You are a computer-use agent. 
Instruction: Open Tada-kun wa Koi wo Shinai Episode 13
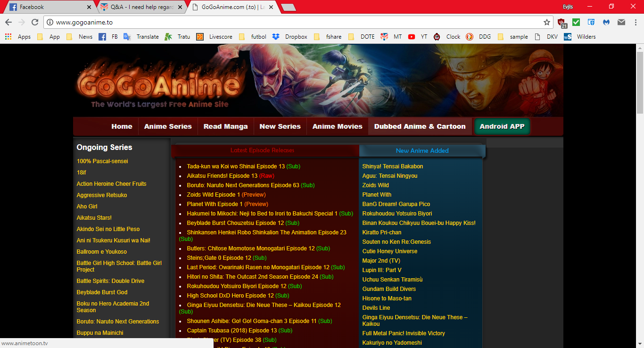tap(236, 166)
